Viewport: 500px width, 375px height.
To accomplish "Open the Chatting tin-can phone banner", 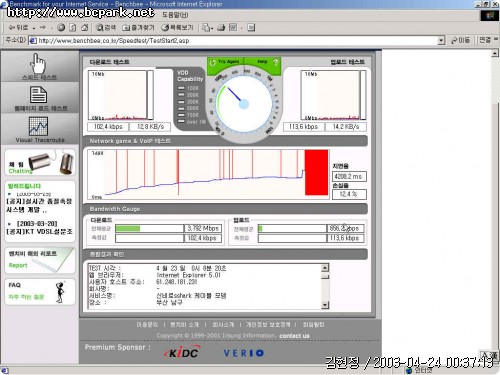I will click(40, 162).
